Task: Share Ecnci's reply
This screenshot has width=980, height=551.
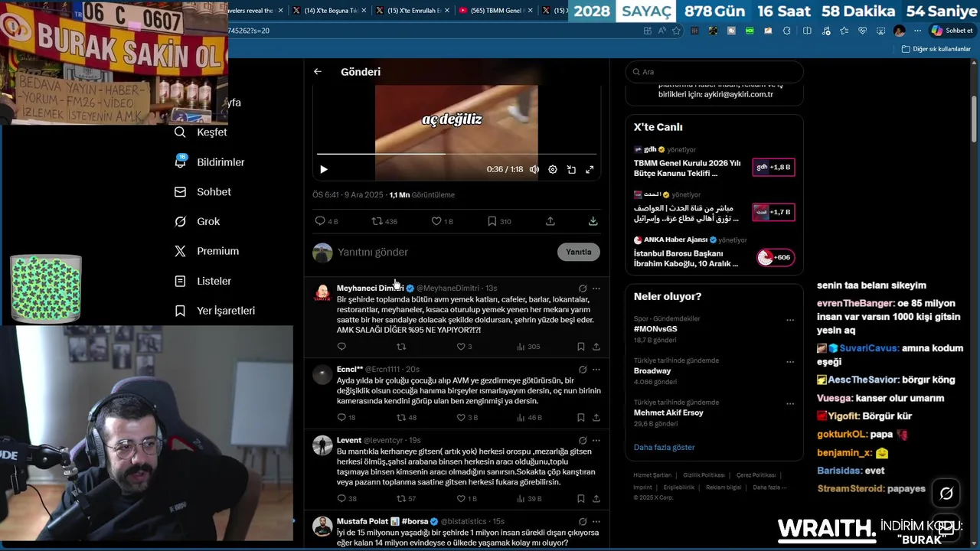Action: coord(596,418)
